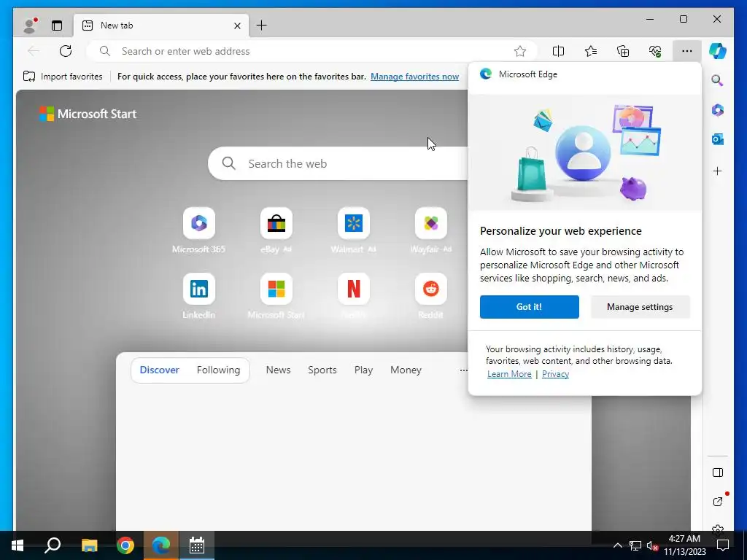Screen dimensions: 747x560
Task: Add sidebar app with plus icon
Action: pyautogui.click(x=718, y=171)
